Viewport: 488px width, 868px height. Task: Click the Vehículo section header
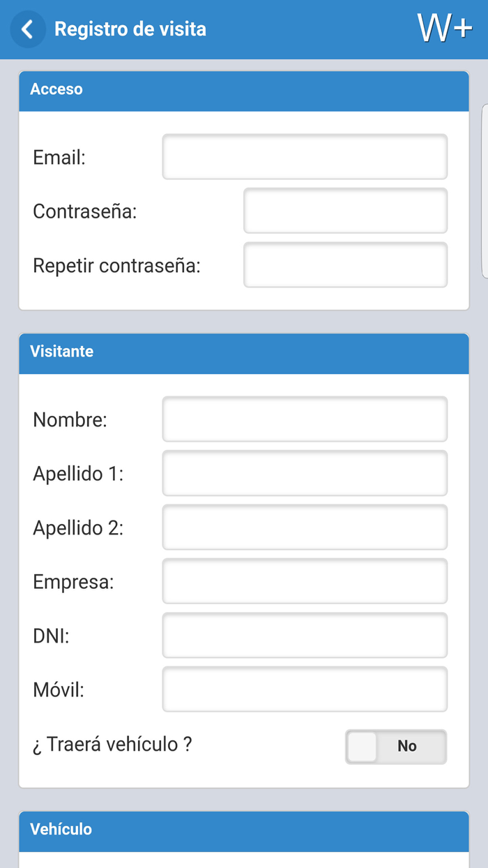(59, 829)
